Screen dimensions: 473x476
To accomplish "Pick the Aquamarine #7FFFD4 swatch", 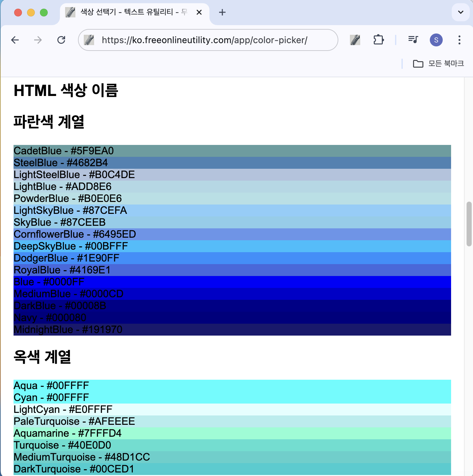I will pyautogui.click(x=232, y=433).
